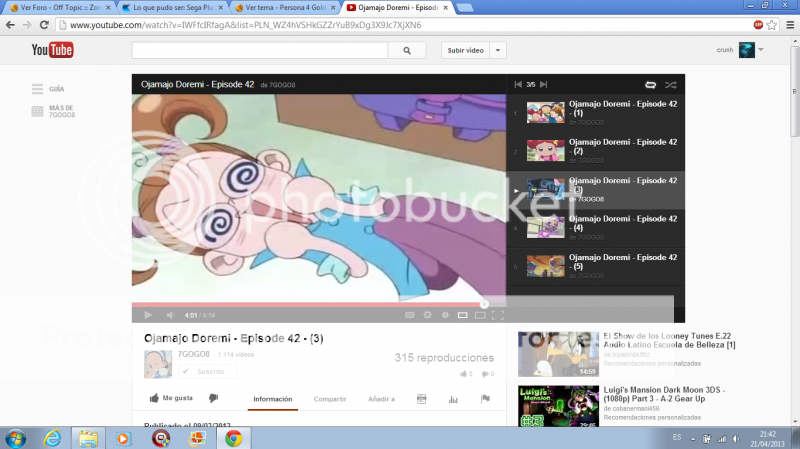Viewport: 800px width, 449px height.
Task: Select playlist item Episode 42 - (5)
Action: [595, 266]
